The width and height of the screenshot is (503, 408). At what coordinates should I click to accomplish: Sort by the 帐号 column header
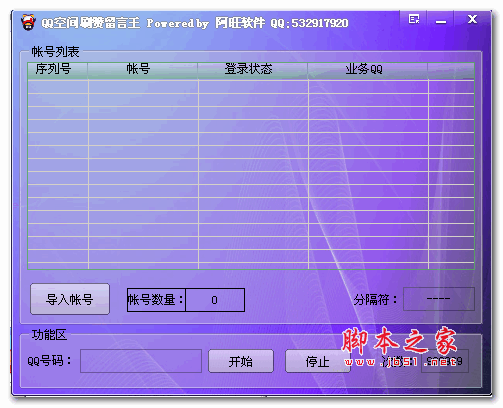(x=143, y=70)
